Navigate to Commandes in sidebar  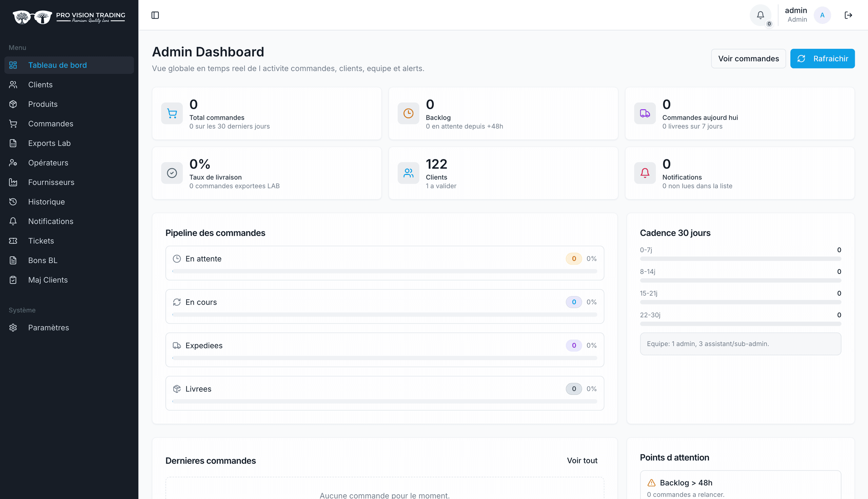point(69,124)
